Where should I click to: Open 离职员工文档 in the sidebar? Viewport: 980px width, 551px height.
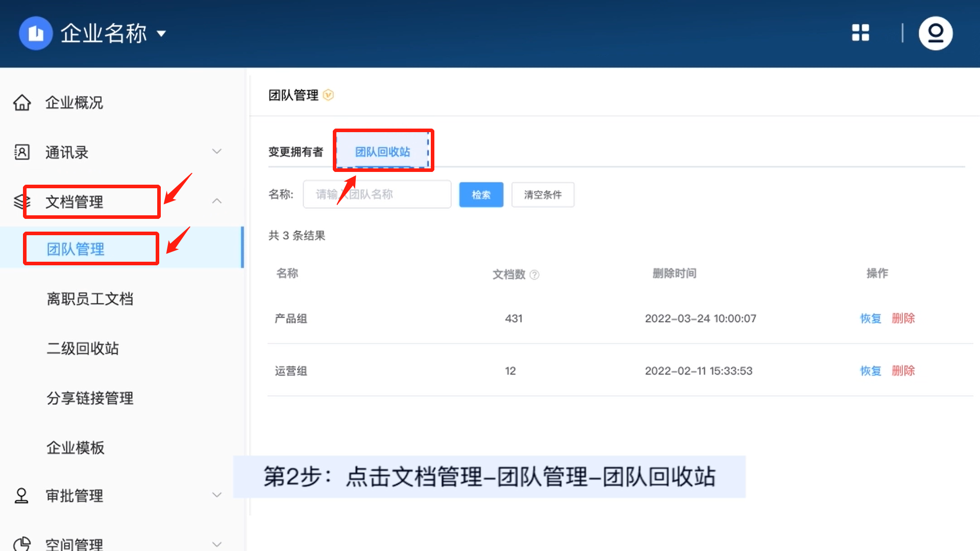pos(90,299)
